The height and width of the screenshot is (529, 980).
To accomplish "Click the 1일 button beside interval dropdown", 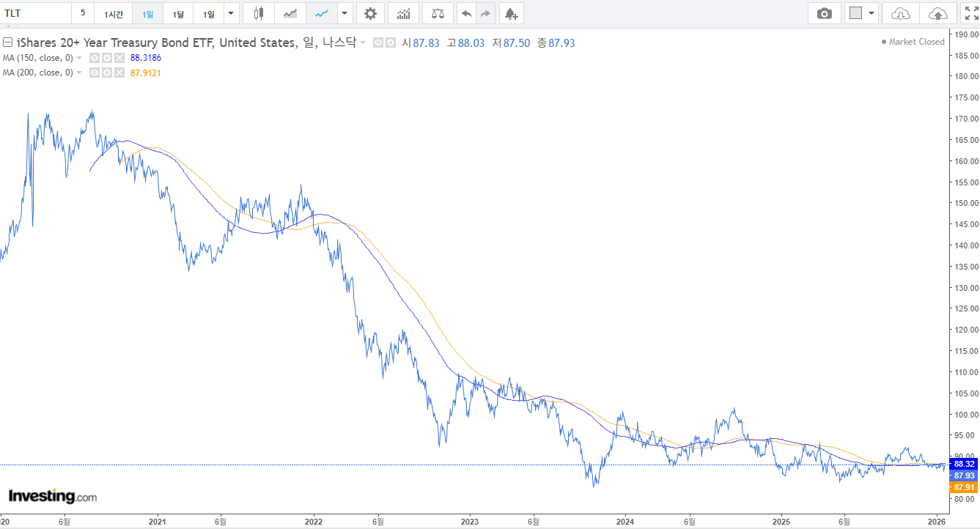I will (209, 13).
